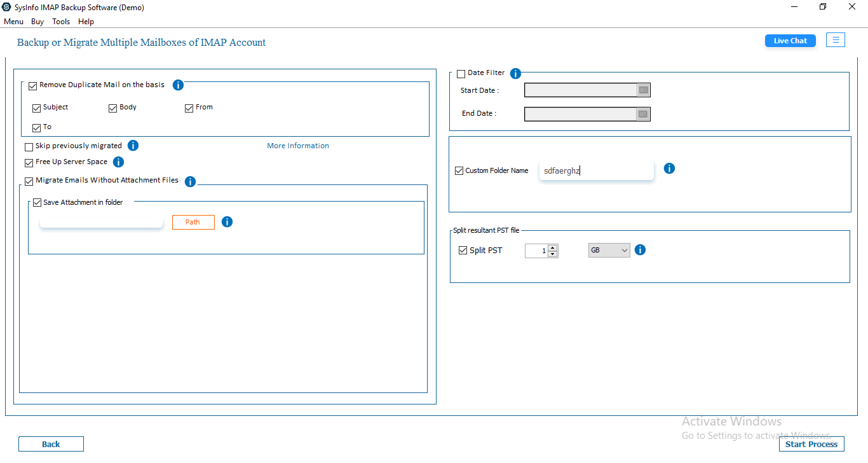Open the End Date calendar picker
Image resolution: width=868 pixels, height=463 pixels.
click(x=643, y=114)
